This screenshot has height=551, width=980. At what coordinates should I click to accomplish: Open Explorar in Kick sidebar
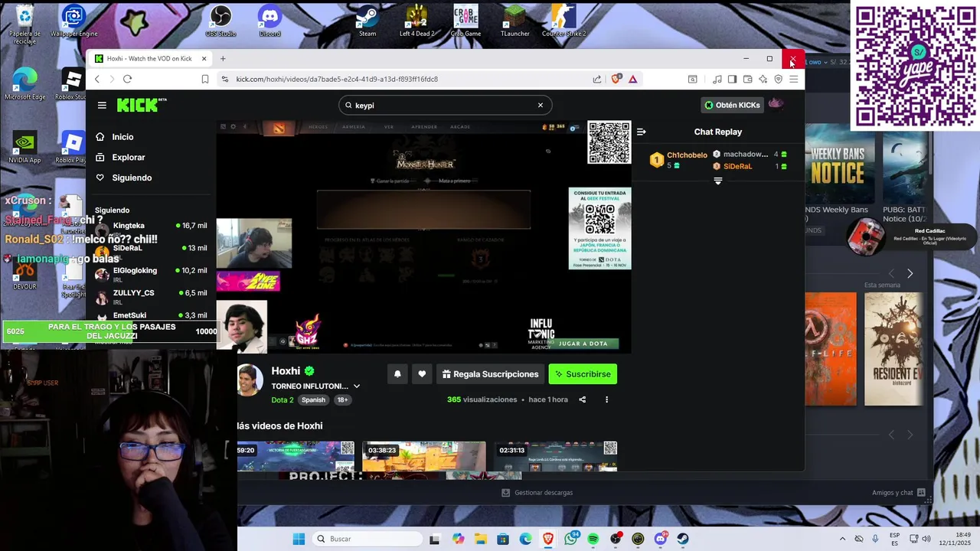(128, 157)
